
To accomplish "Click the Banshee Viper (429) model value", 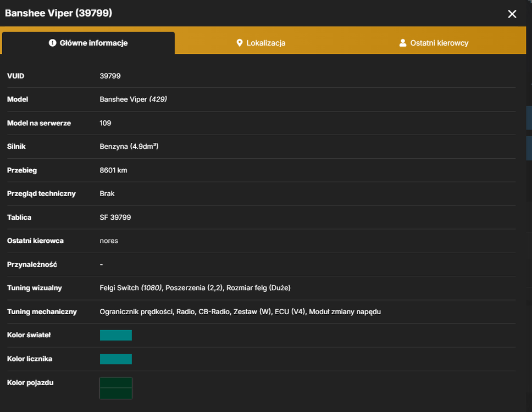I will pyautogui.click(x=134, y=99).
